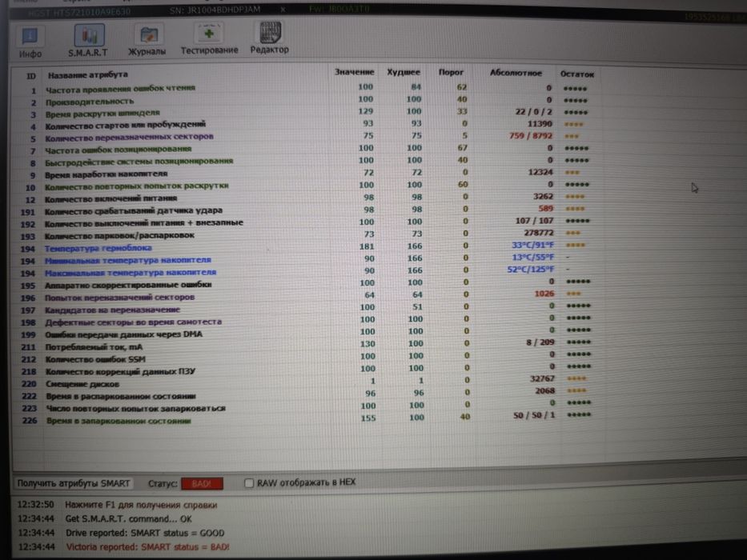This screenshot has height=560, width=747.
Task: Select row Потребляемый ток, mA
Action: coord(307,346)
